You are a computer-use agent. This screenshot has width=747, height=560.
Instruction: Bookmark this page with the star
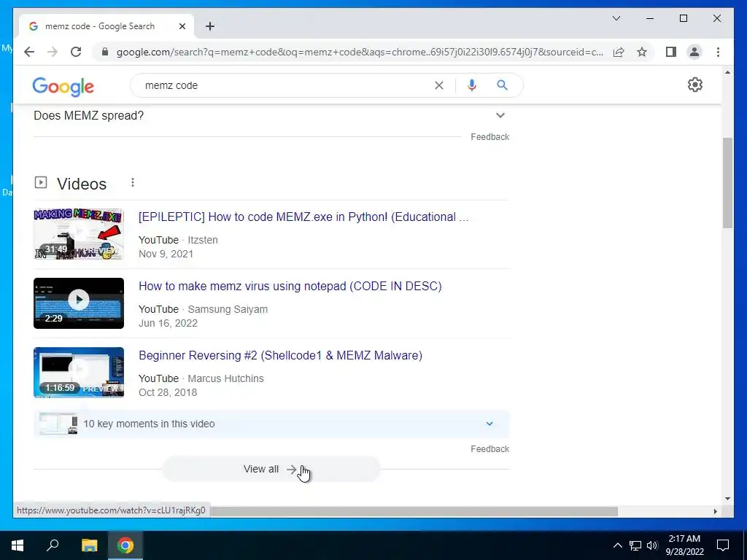tap(642, 52)
